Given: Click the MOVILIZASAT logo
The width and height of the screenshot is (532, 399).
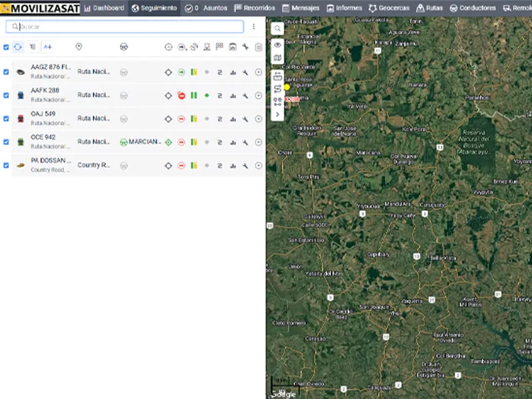Looking at the screenshot, I should coord(40,8).
